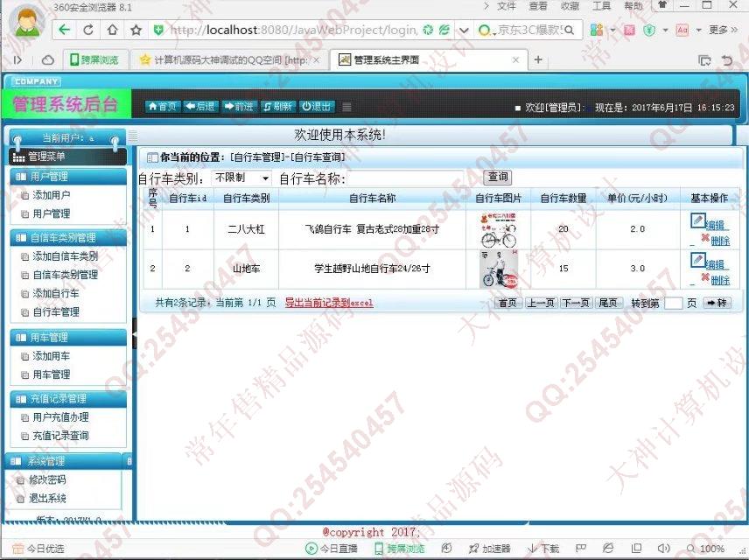Click the browser back arrow button

click(65, 30)
